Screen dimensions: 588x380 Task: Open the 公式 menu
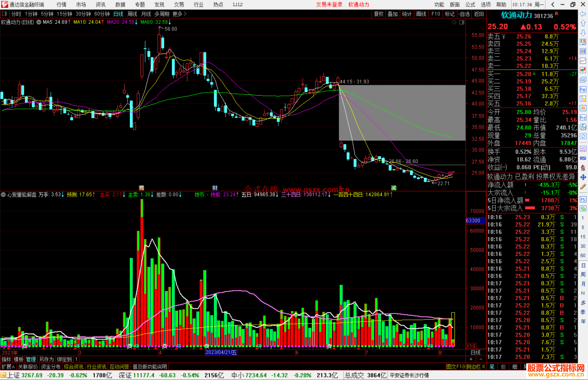click(x=470, y=5)
